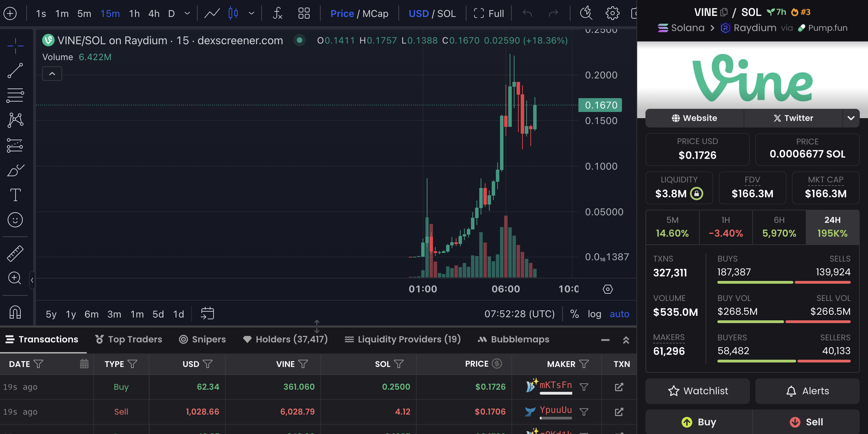Toggle Full screen chart mode
This screenshot has width=868, height=434.
489,13
